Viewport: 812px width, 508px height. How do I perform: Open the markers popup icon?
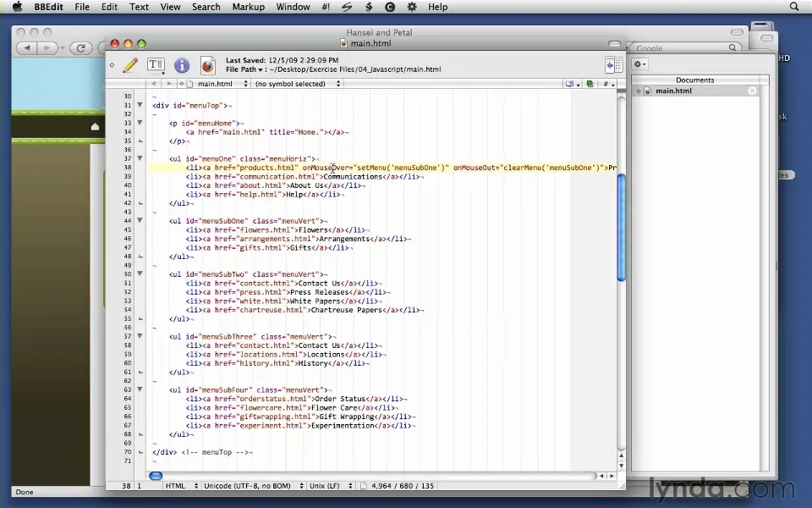[x=572, y=84]
